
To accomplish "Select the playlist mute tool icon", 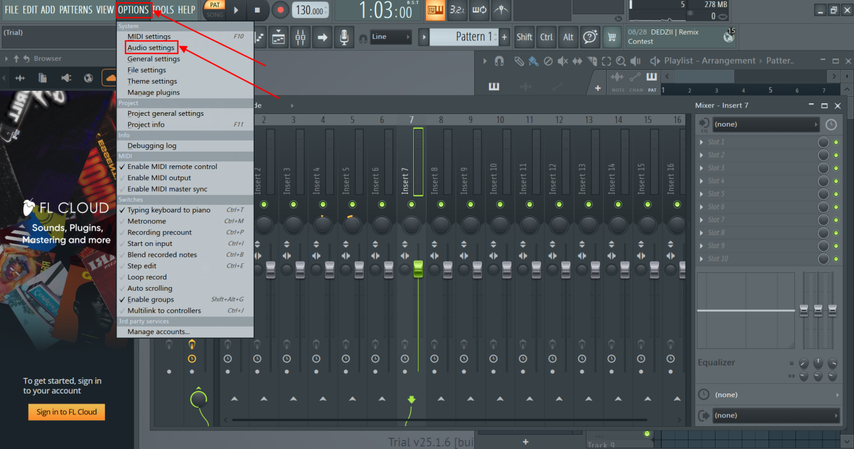I will [563, 61].
